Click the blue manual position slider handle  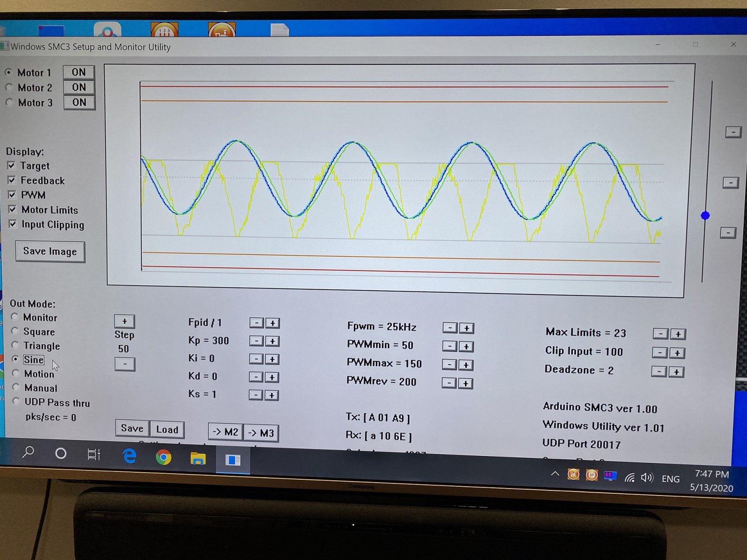[705, 216]
